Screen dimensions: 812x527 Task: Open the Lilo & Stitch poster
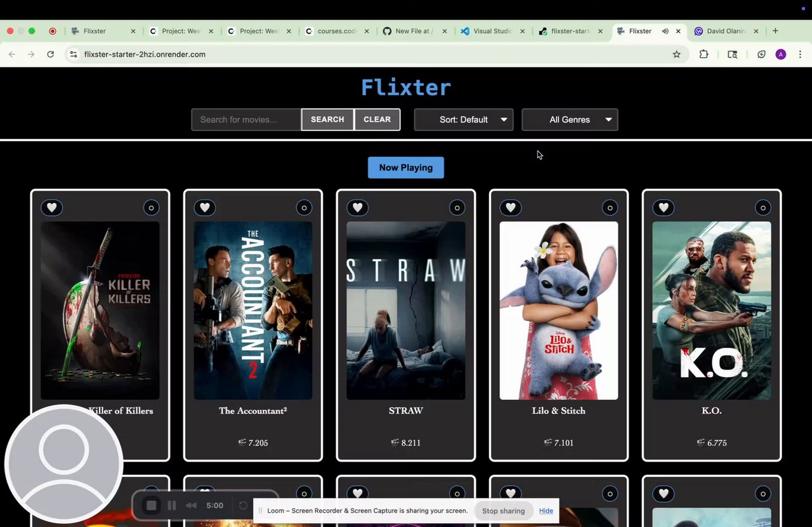pos(559,310)
